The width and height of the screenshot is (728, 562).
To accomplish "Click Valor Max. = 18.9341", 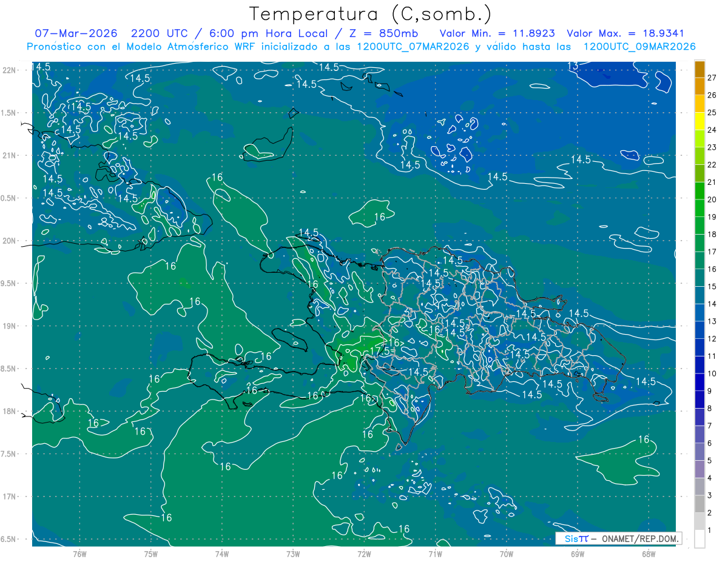I will click(x=625, y=33).
